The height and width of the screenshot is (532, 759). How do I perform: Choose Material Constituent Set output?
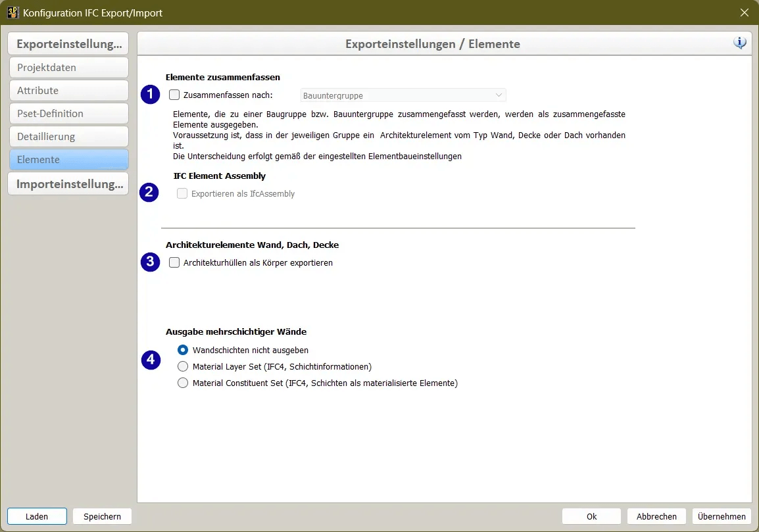pyautogui.click(x=182, y=382)
